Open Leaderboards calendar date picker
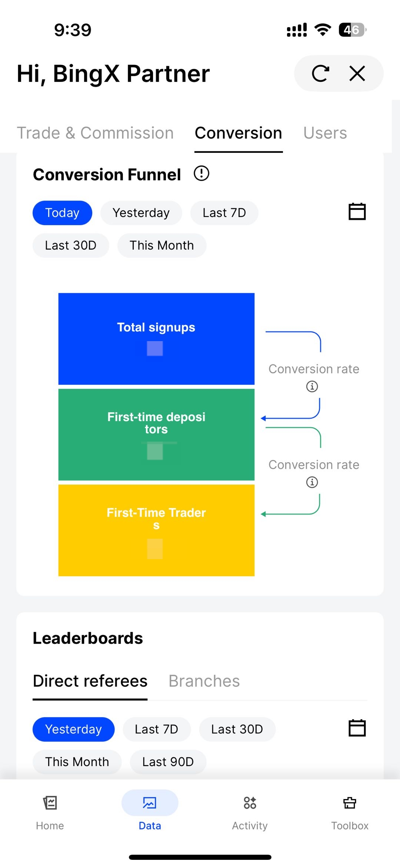Image resolution: width=400 pixels, height=868 pixels. point(357,728)
